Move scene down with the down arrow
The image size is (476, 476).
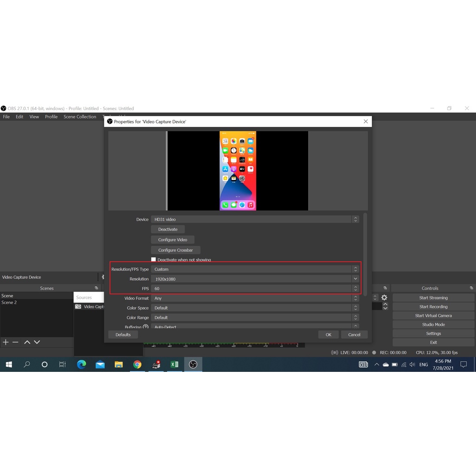(x=37, y=342)
